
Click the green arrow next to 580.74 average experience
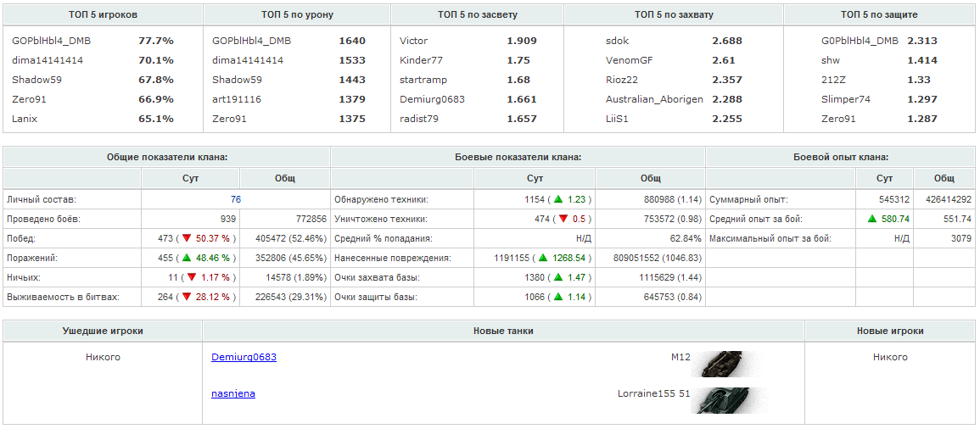pos(871,219)
